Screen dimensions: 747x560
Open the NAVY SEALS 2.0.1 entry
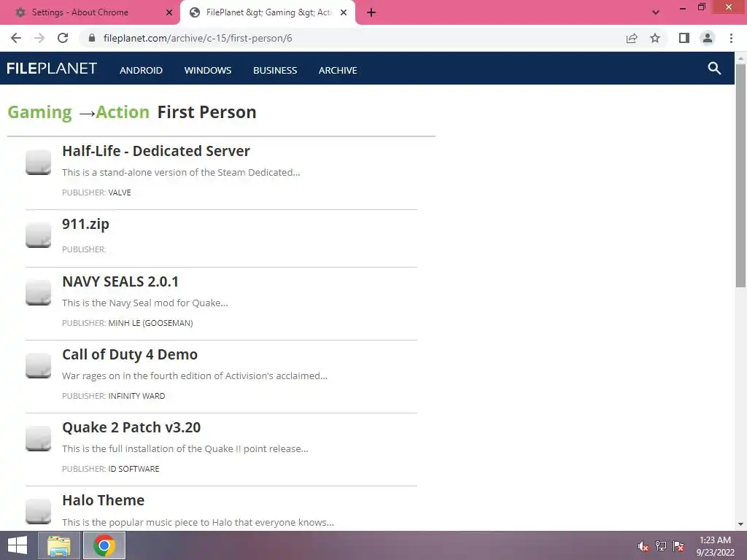click(120, 281)
